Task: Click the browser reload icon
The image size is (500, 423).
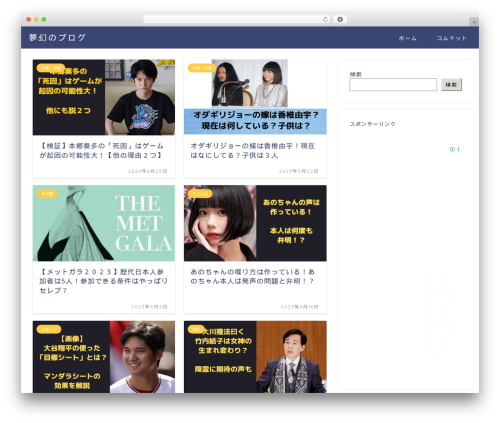Action: pyautogui.click(x=325, y=19)
